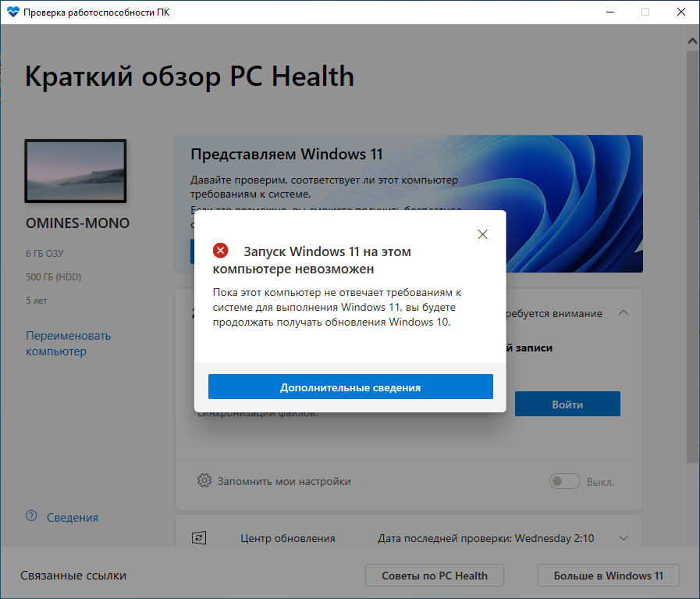Click the vertical scrollbar thumb

[692, 257]
